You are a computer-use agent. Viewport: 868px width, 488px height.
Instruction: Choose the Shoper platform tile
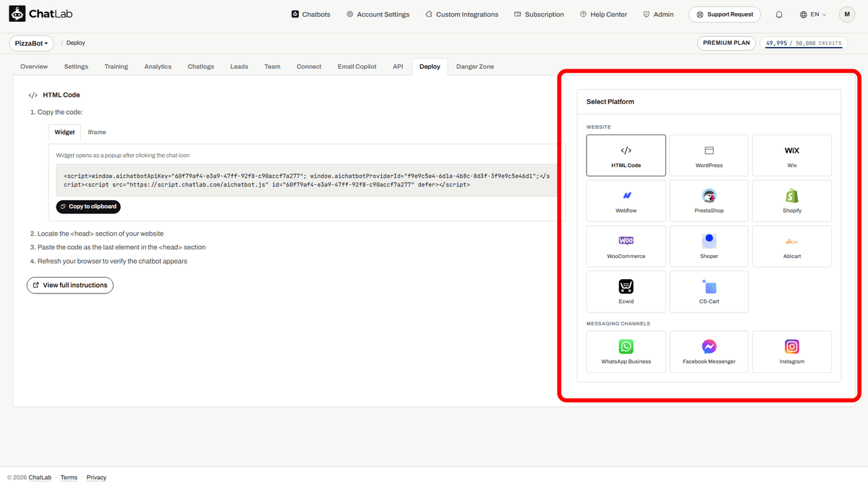[709, 247]
